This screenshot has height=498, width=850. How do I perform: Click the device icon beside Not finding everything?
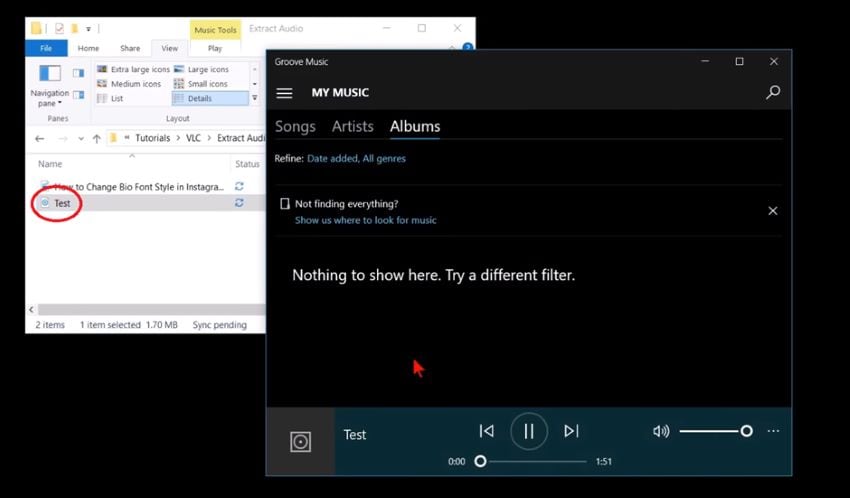coord(284,204)
